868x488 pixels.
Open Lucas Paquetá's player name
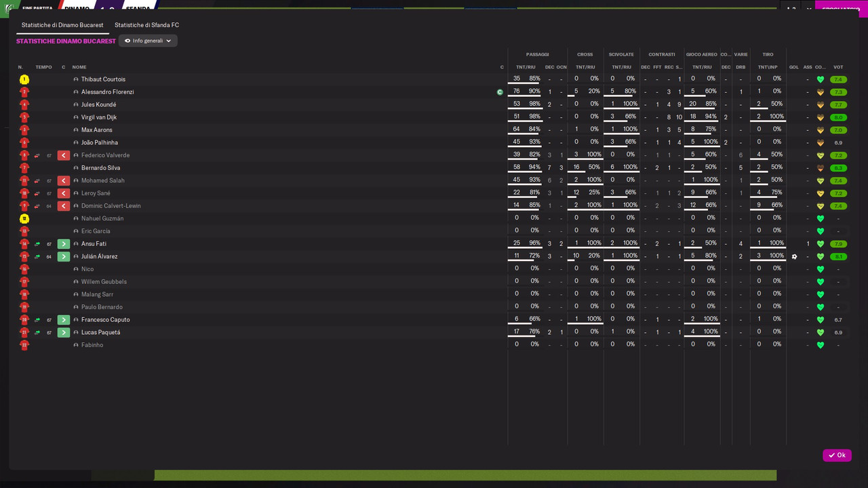[100, 333]
